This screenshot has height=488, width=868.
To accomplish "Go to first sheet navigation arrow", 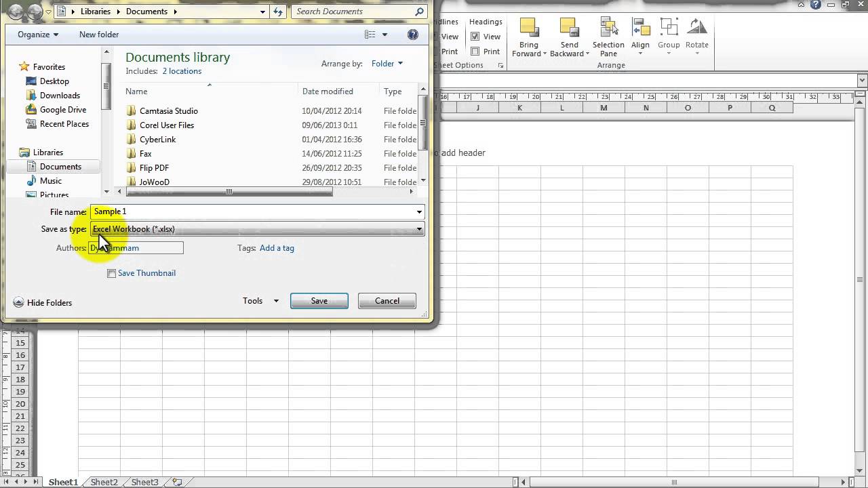I will click(6, 482).
